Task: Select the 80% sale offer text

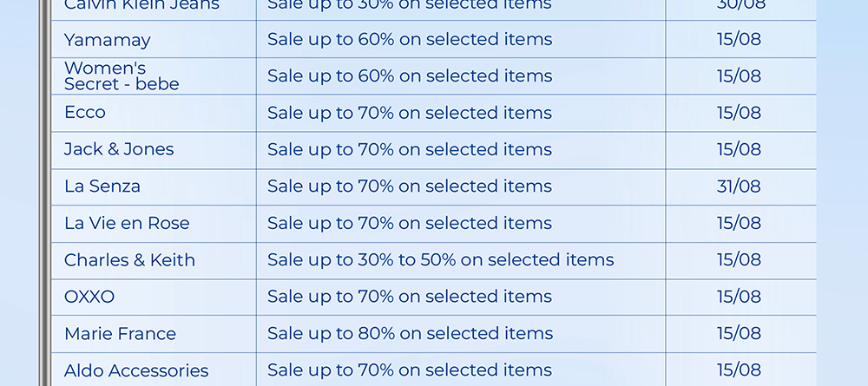Action: pyautogui.click(x=410, y=334)
